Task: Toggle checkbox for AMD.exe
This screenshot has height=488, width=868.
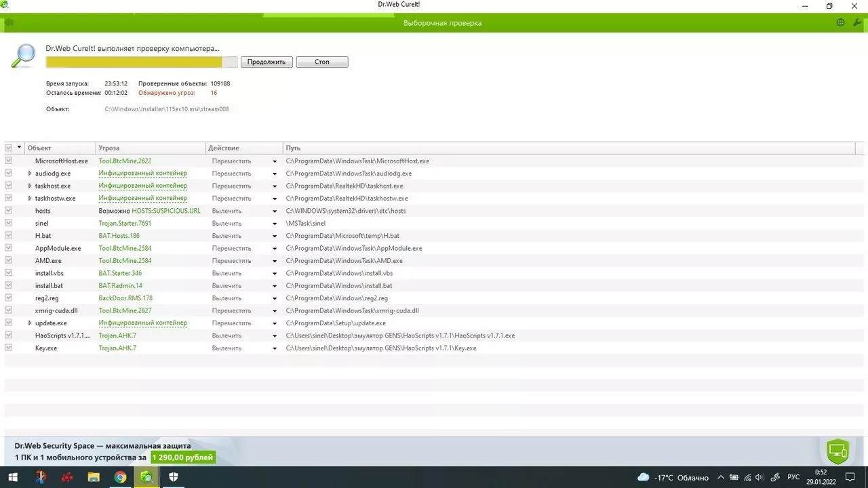Action: point(9,260)
